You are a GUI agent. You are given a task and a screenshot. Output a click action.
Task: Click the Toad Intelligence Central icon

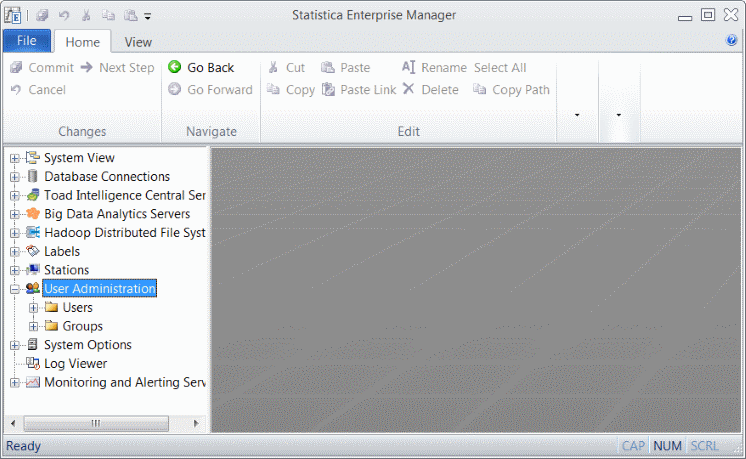(x=33, y=195)
